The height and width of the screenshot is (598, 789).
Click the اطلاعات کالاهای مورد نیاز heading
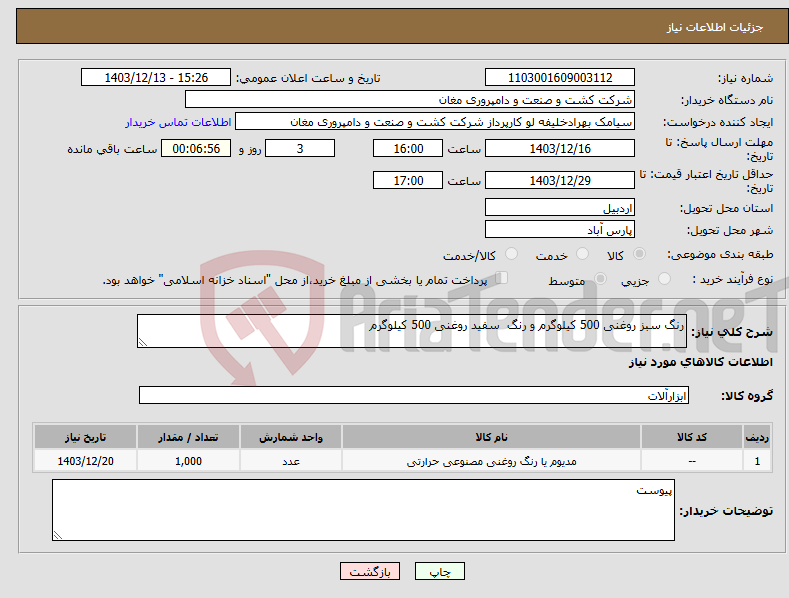tap(700, 362)
